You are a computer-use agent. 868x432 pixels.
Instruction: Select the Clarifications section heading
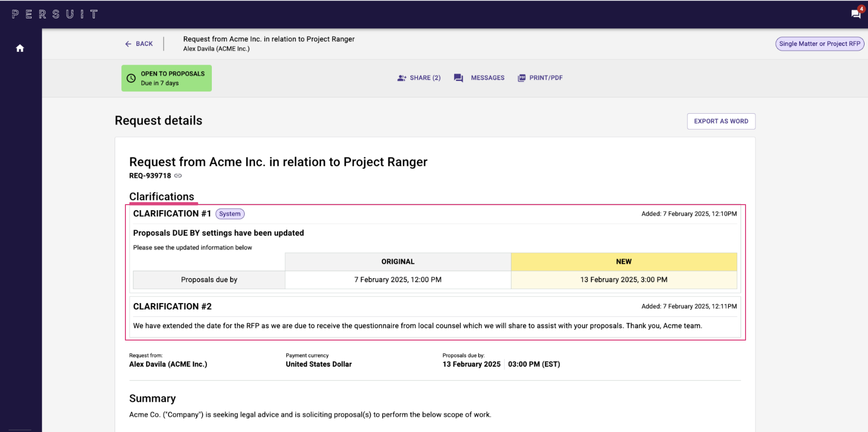(161, 197)
